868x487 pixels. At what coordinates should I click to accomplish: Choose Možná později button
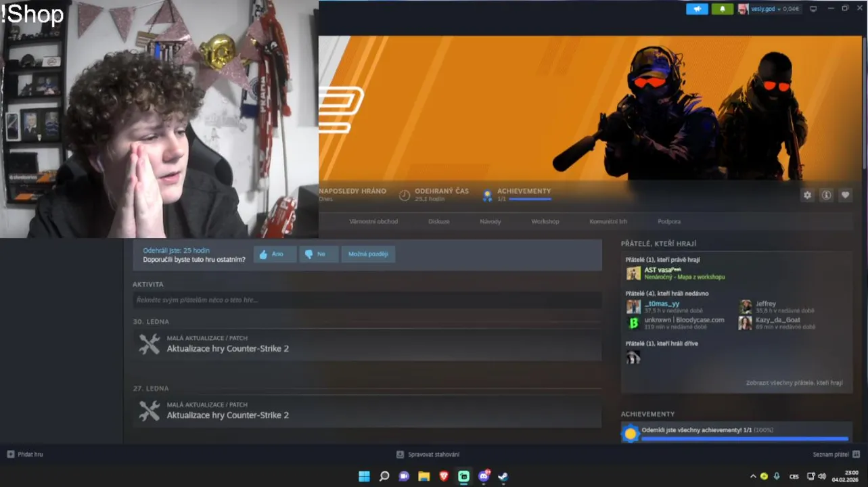click(x=368, y=254)
